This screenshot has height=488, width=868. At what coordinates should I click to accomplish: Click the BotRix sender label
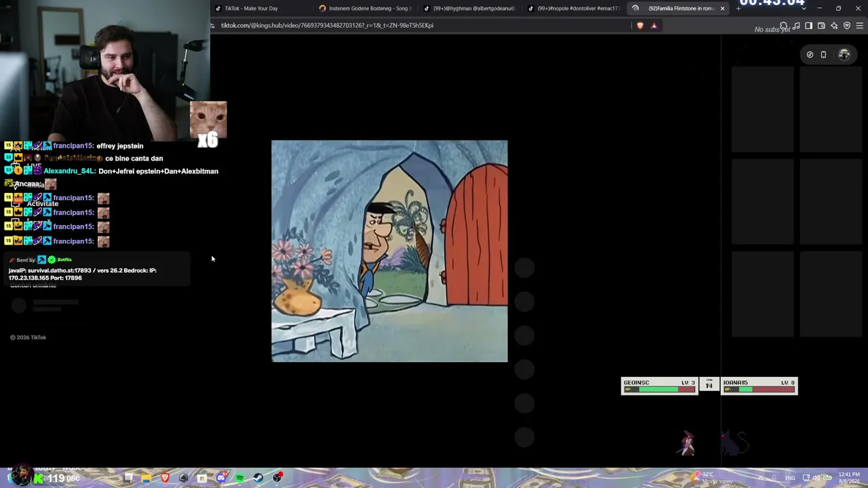pos(64,260)
